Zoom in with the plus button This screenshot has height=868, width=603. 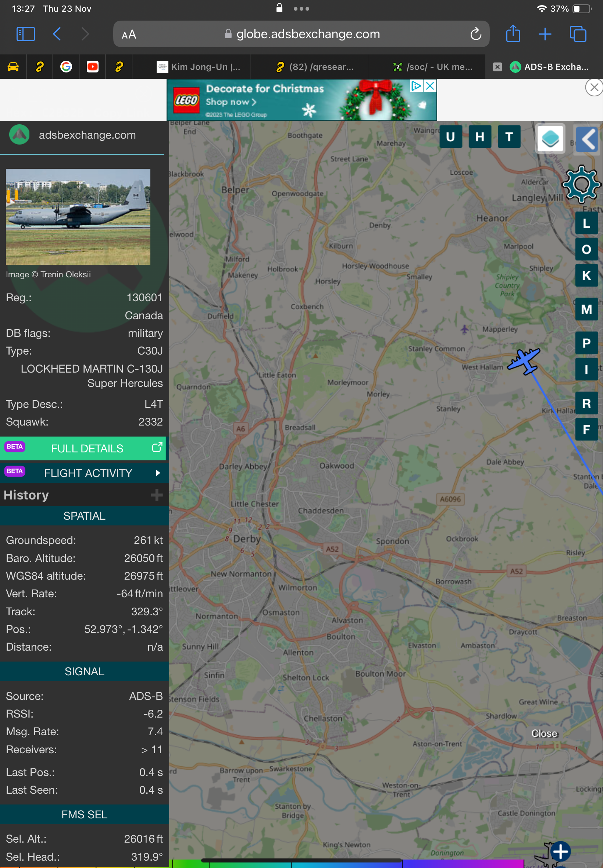(x=560, y=851)
